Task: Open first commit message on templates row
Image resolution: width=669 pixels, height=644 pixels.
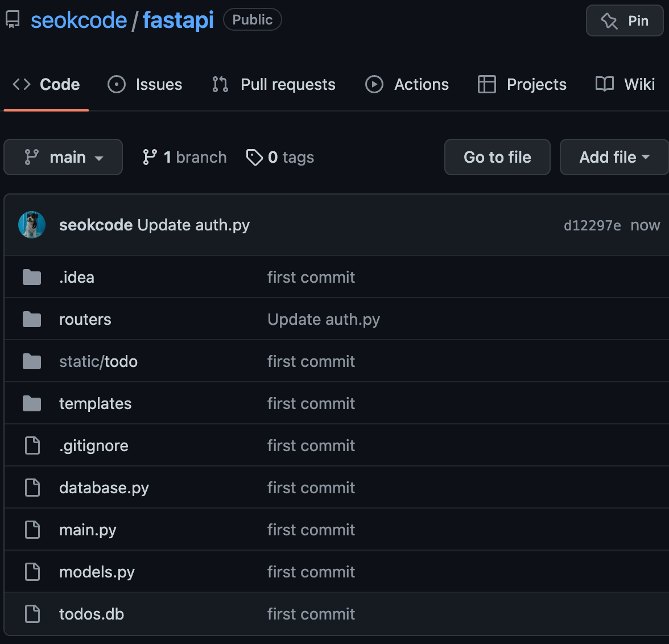Action: (311, 404)
